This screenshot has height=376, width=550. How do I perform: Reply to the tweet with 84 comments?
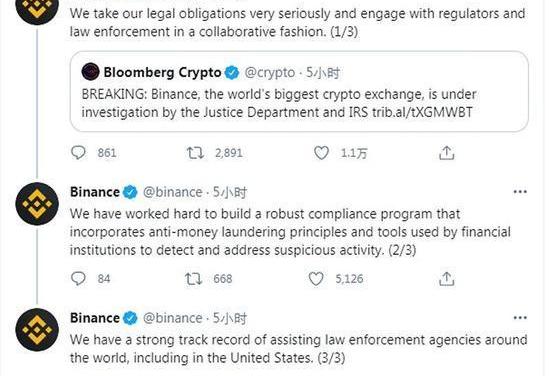click(78, 279)
